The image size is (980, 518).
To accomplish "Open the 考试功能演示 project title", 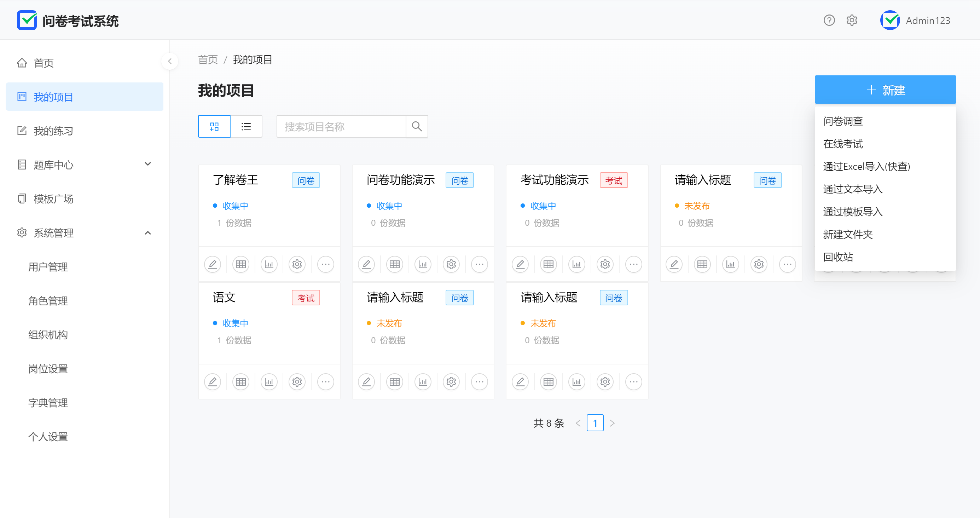I will click(x=555, y=180).
